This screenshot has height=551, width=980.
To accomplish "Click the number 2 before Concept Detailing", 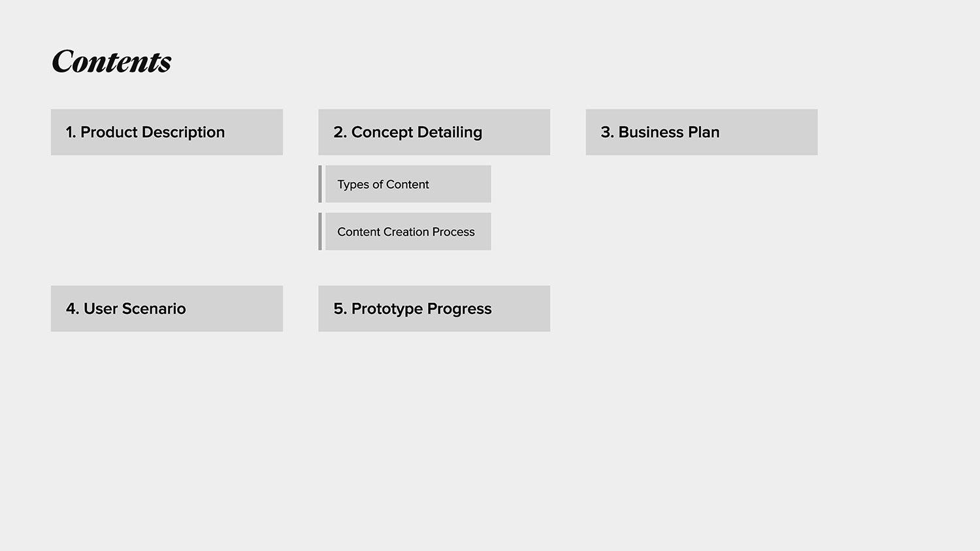I will pos(338,133).
